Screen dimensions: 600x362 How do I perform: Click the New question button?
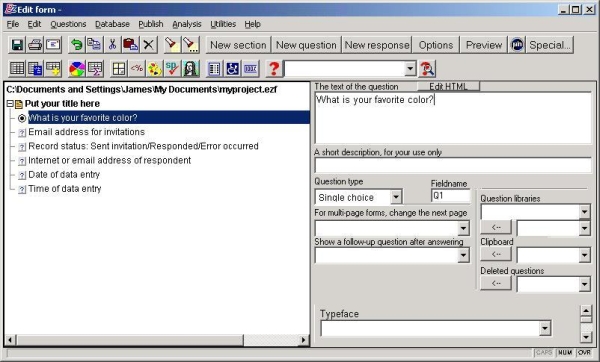coord(306,45)
